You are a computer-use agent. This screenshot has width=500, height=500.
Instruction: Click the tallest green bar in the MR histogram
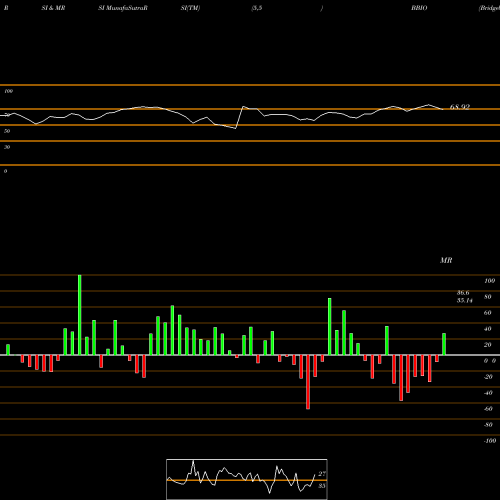80,315
